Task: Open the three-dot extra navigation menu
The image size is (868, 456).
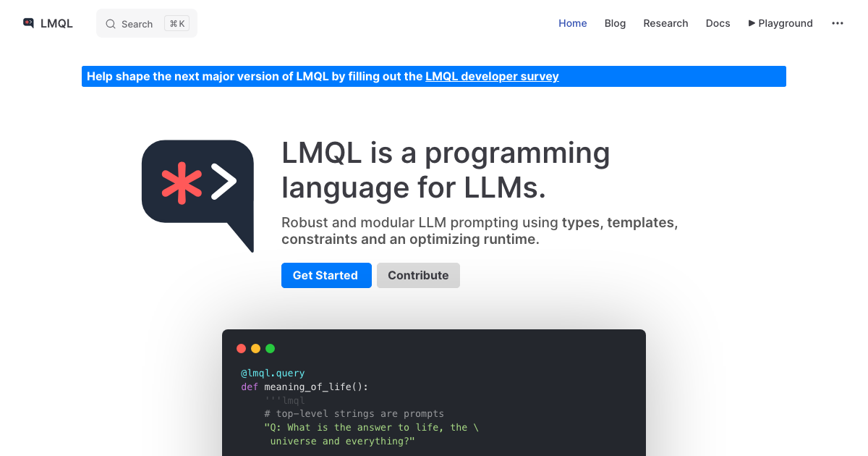Action: 838,23
